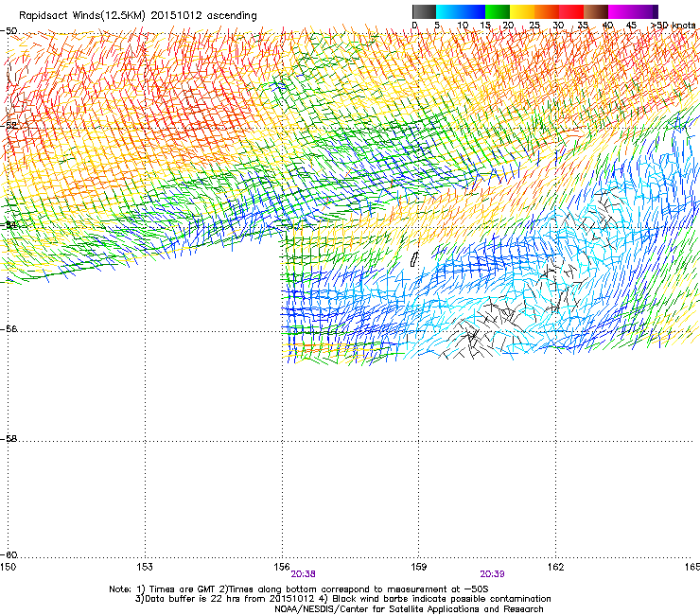Click longitude label 150
The height and width of the screenshot is (615, 700).
point(8,567)
